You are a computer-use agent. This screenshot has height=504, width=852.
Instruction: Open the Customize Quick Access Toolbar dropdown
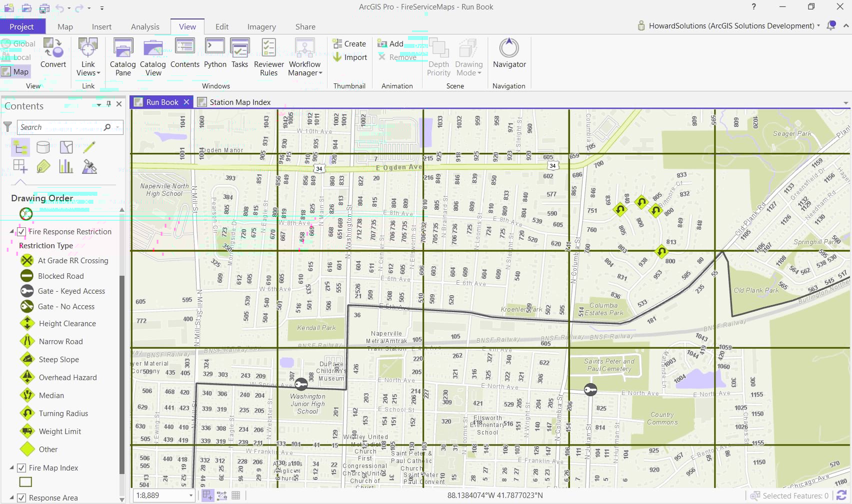(101, 8)
